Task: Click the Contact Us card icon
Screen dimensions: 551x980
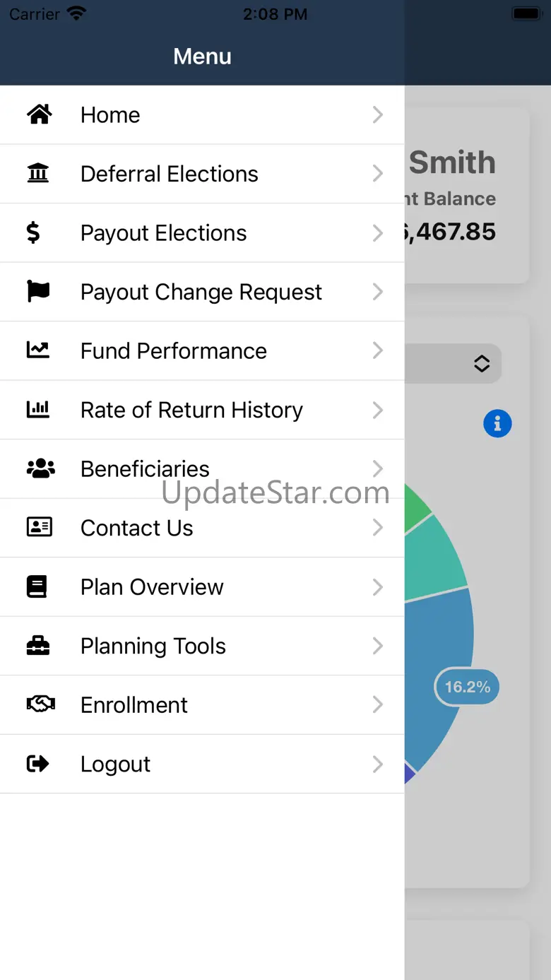Action: [39, 527]
